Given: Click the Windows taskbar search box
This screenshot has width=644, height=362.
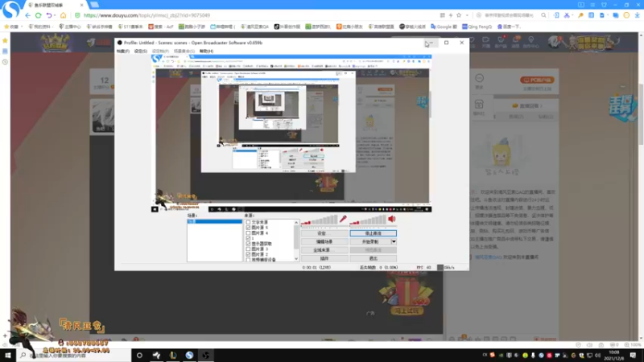Looking at the screenshot, I should [x=74, y=355].
